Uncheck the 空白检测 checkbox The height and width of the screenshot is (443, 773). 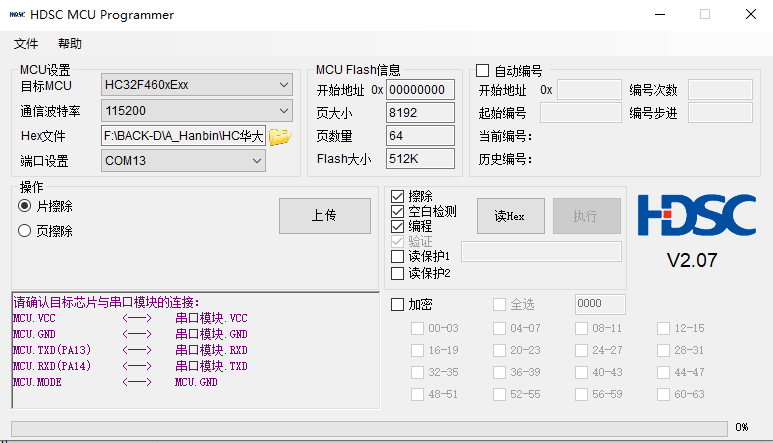[397, 211]
